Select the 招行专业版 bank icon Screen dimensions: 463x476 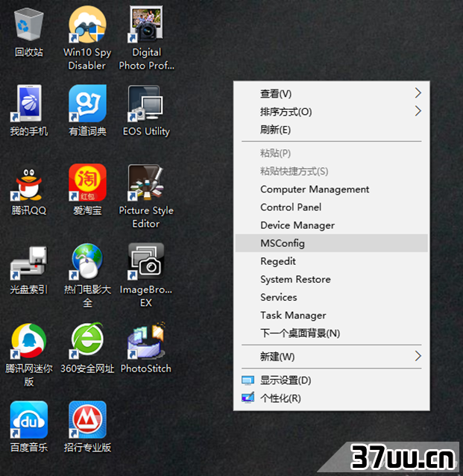[87, 420]
